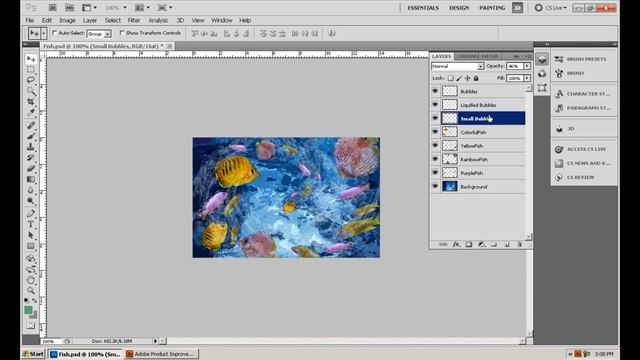The image size is (640, 360).
Task: Select the Lasso tool
Action: click(x=31, y=80)
